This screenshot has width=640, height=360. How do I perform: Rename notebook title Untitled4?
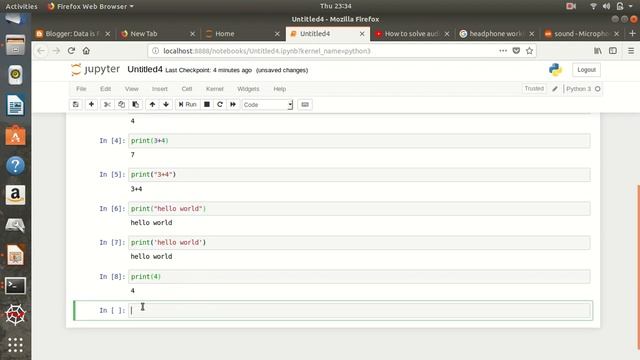pyautogui.click(x=145, y=69)
